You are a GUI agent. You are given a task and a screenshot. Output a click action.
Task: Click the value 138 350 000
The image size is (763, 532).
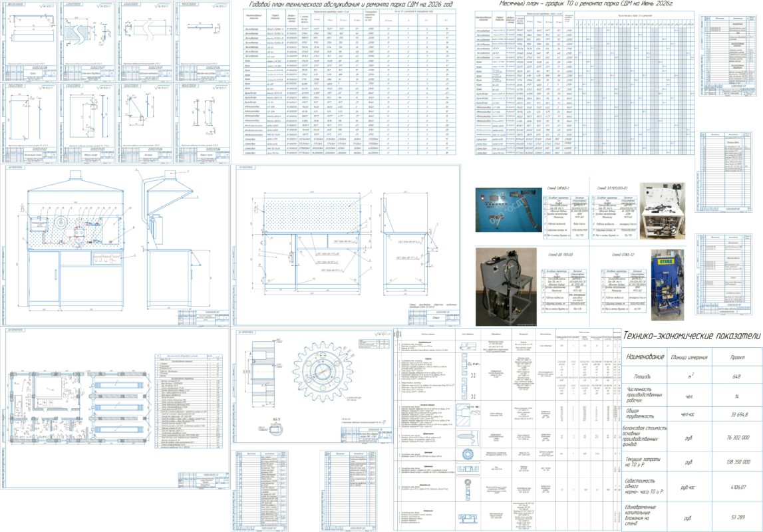click(x=738, y=462)
